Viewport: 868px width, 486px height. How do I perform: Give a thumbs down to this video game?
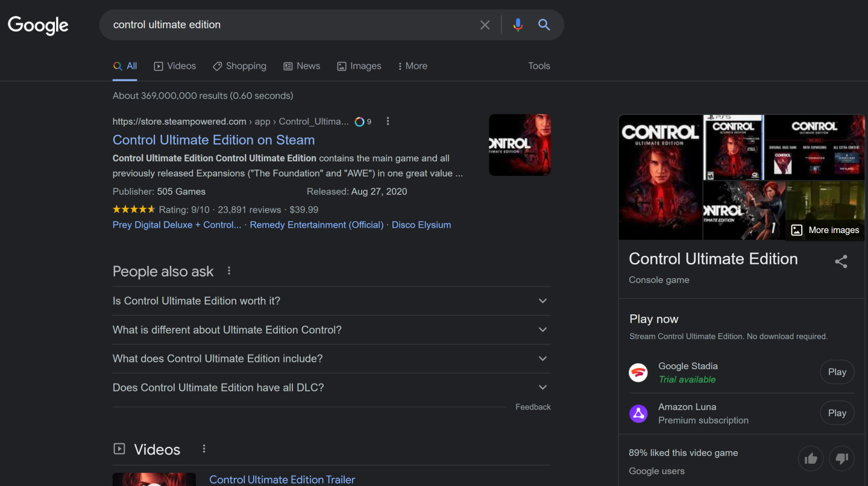[841, 458]
